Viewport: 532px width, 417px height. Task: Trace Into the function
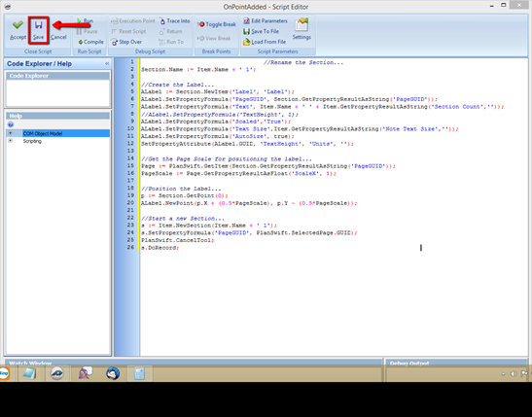174,20
